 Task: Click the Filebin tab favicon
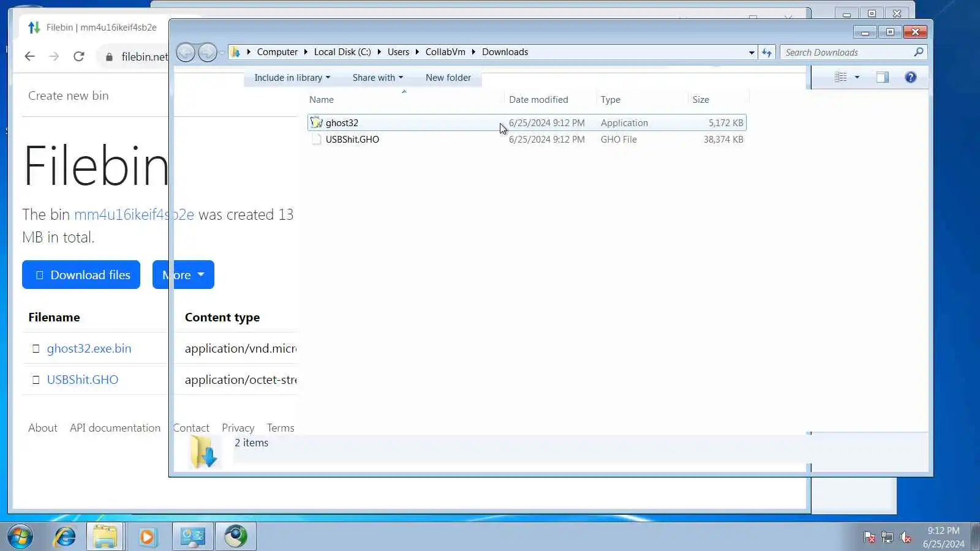[x=34, y=27]
